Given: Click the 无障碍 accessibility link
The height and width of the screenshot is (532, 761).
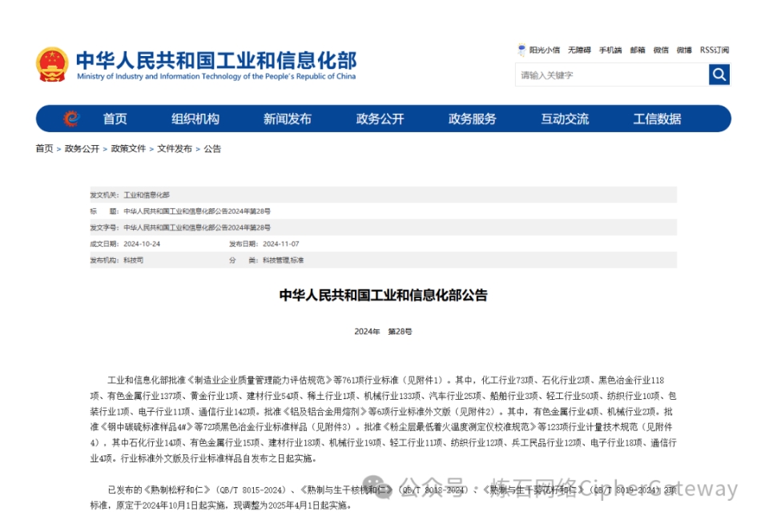Looking at the screenshot, I should tap(579, 50).
